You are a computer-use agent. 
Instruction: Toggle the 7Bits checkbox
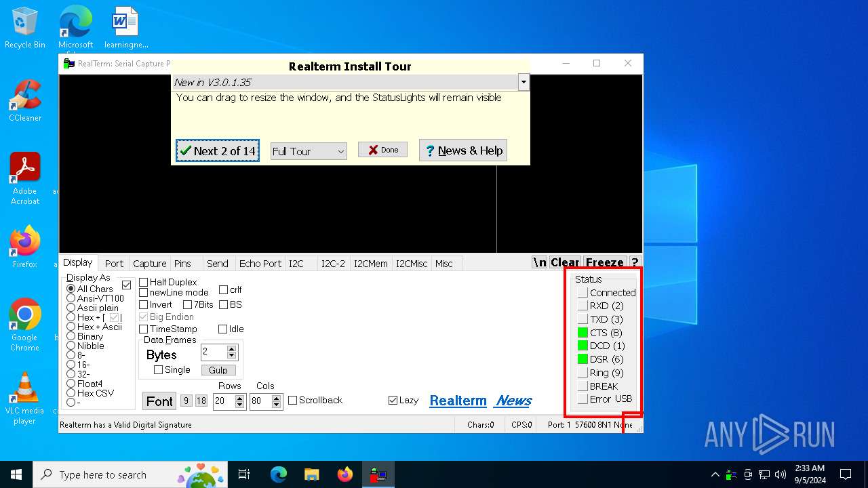pyautogui.click(x=188, y=305)
